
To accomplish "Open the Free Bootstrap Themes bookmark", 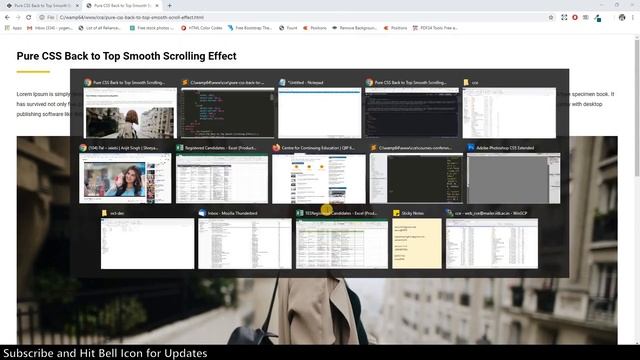I will [250, 28].
